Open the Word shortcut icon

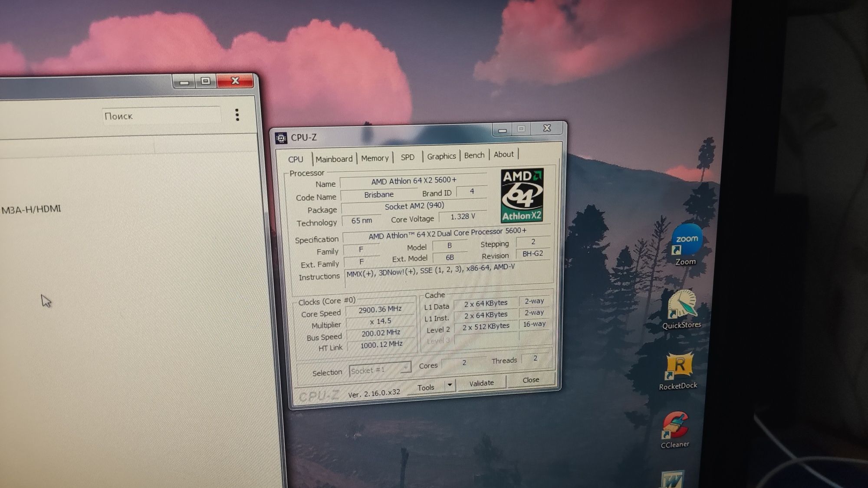click(x=672, y=479)
